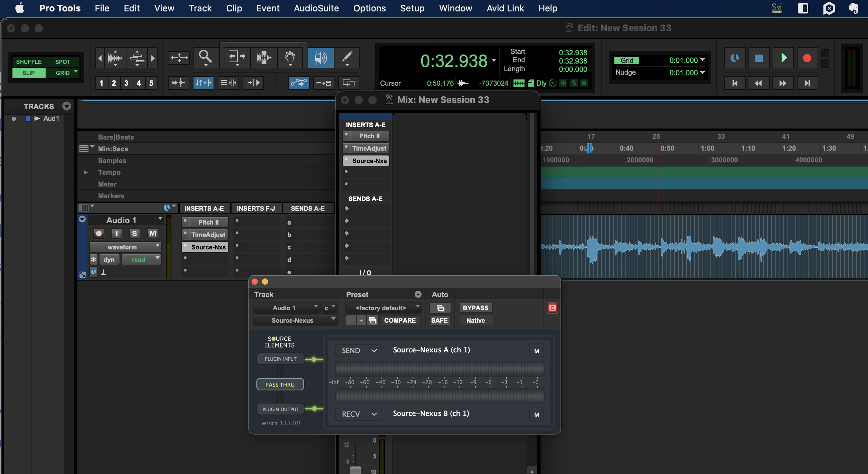Record-enable the Audio 1 track
The height and width of the screenshot is (474, 868).
[x=99, y=234]
